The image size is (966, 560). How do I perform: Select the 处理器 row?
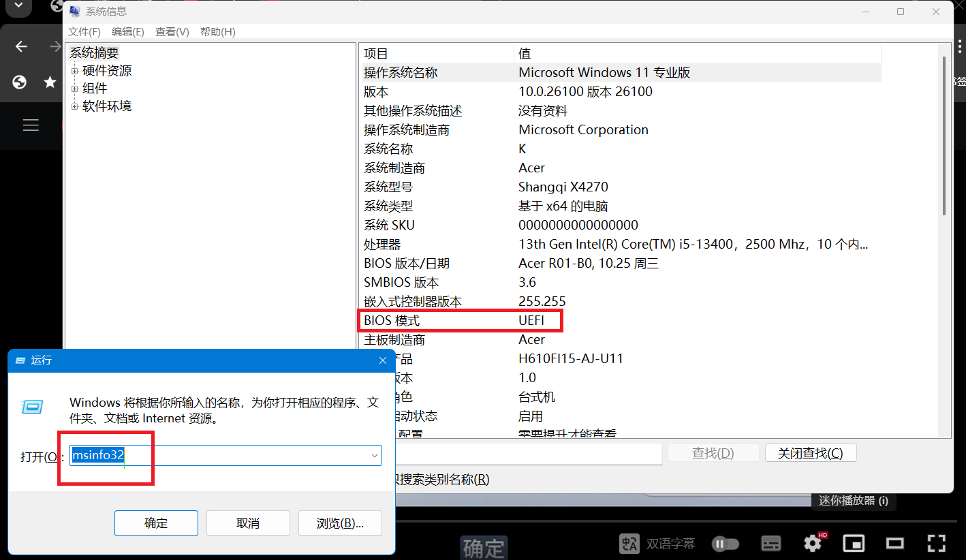coord(621,244)
